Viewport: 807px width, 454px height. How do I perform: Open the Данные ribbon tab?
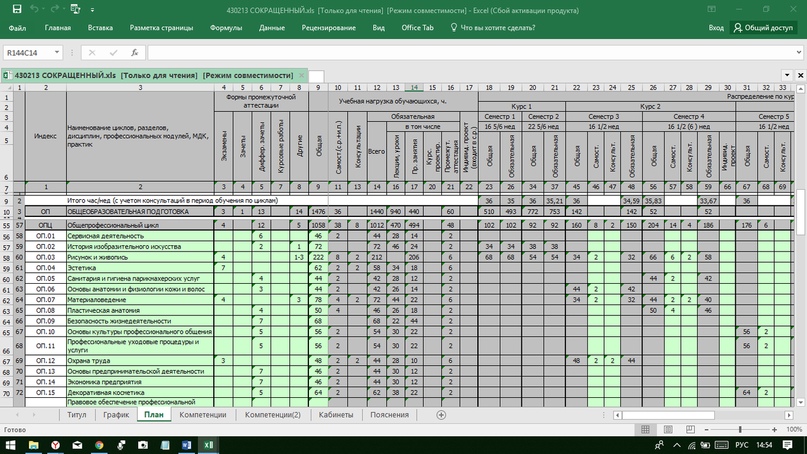pos(272,28)
